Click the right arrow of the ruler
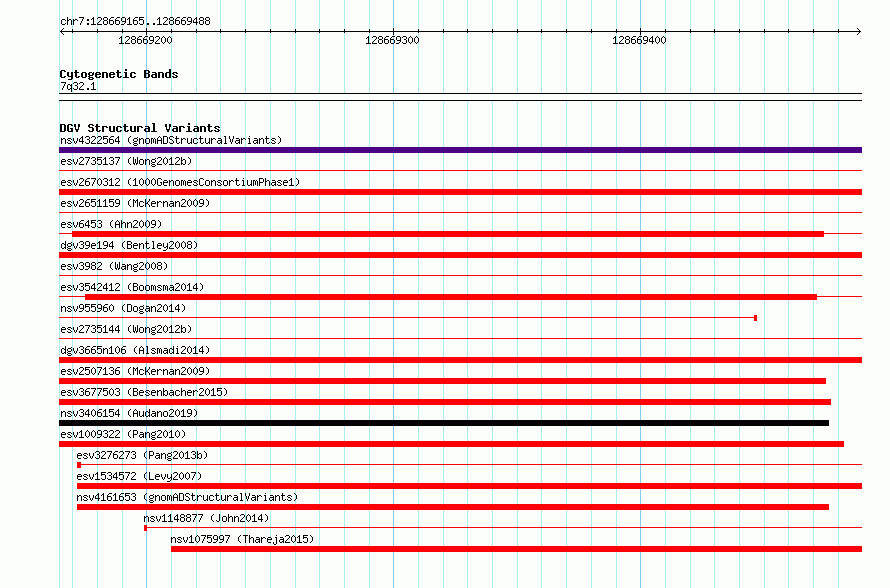 click(858, 31)
